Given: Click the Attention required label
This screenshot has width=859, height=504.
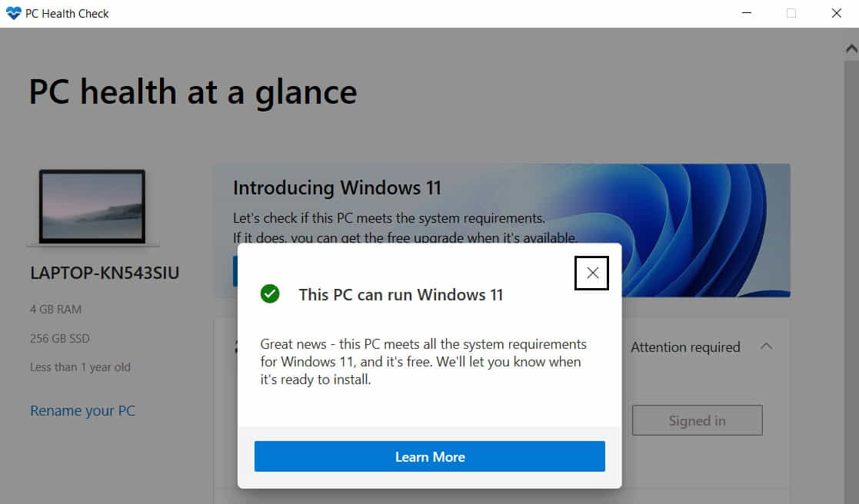Looking at the screenshot, I should (685, 347).
